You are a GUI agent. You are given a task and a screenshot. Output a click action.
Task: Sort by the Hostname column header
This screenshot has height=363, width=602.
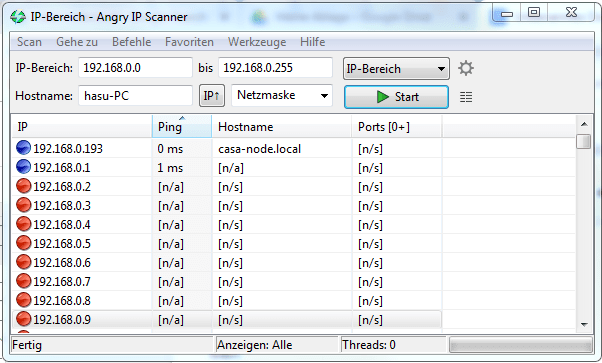[x=282, y=127]
